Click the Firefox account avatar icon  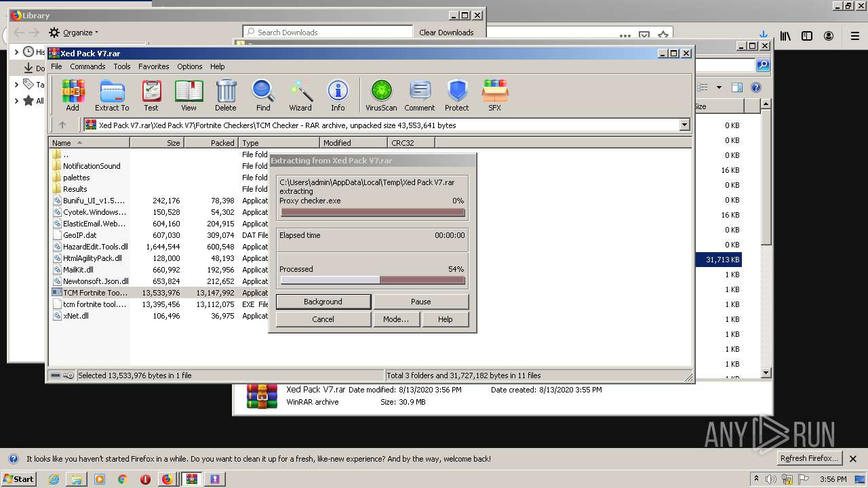[829, 36]
